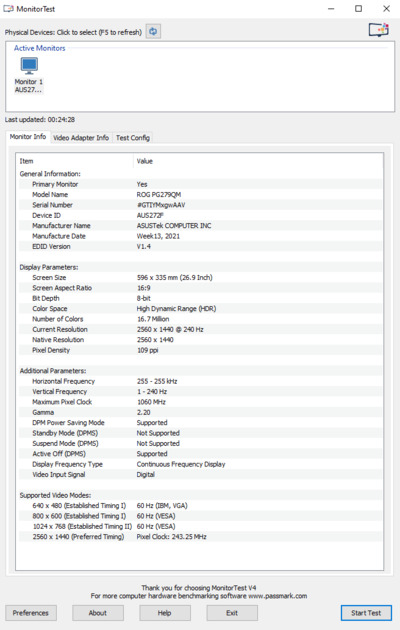
Task: Select the Native Resolution row
Action: click(200, 340)
